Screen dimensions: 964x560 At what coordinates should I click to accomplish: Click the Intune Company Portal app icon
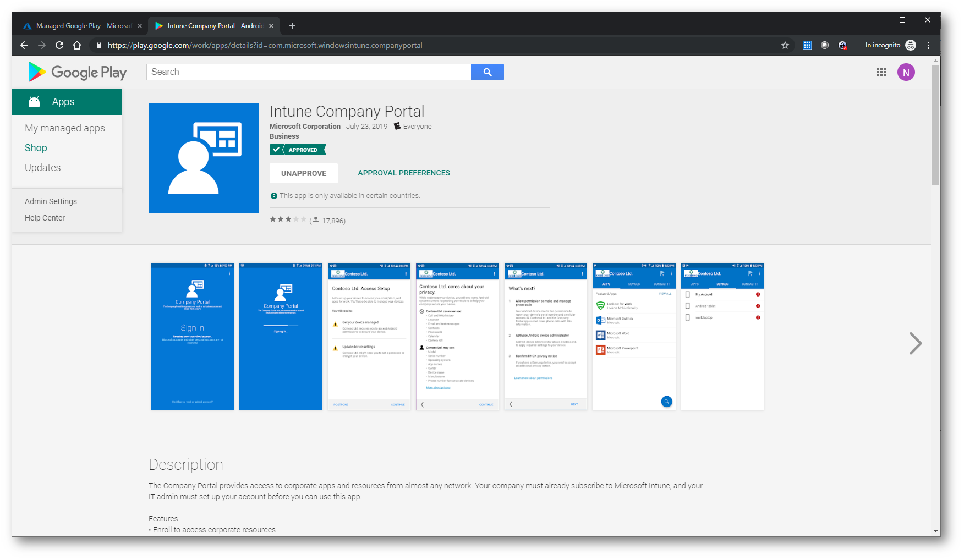coord(204,158)
